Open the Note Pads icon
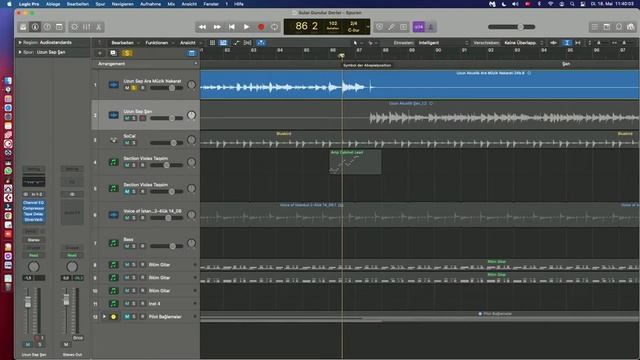Viewport: 640px width, 360px height. point(607,27)
